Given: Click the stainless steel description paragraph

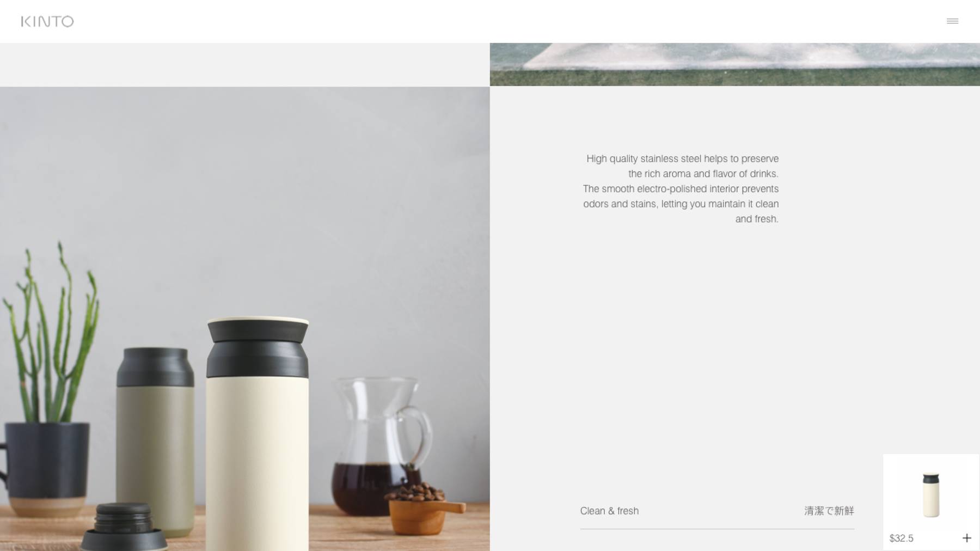Looking at the screenshot, I should pos(681,189).
